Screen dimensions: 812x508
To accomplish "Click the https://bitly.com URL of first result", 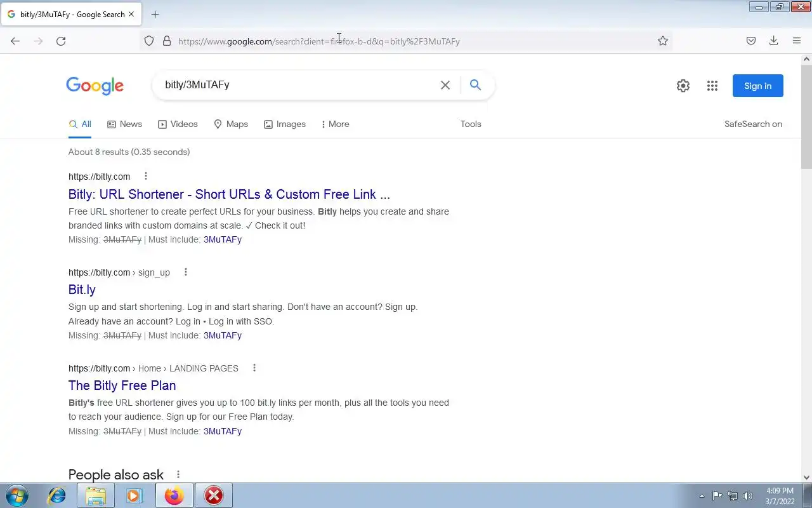I will tap(99, 177).
